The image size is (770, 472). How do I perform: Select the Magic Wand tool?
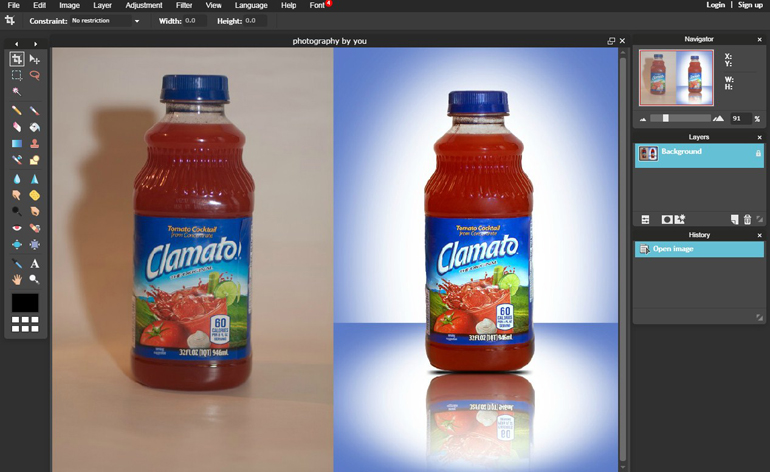tap(17, 91)
